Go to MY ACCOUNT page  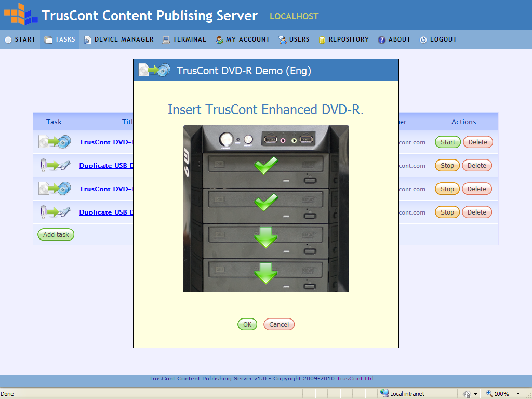pyautogui.click(x=243, y=39)
